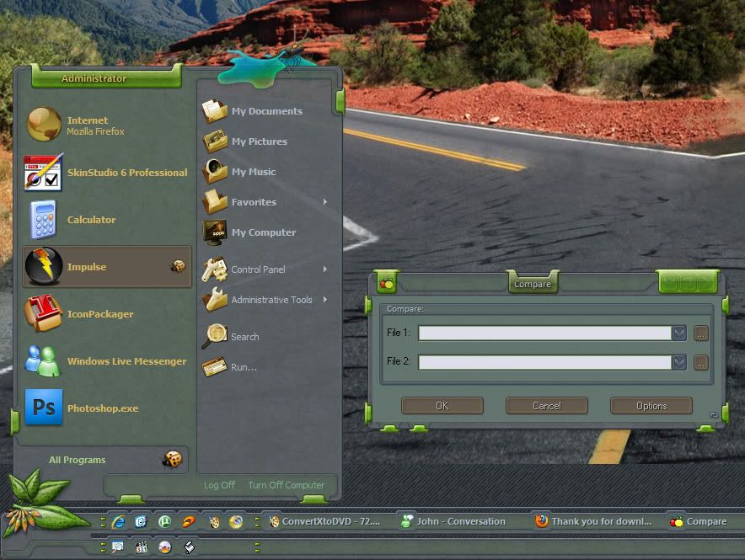Screen dimensions: 745x560
Task: Launch Internet Explorer from Quick Launch
Action: 118,522
